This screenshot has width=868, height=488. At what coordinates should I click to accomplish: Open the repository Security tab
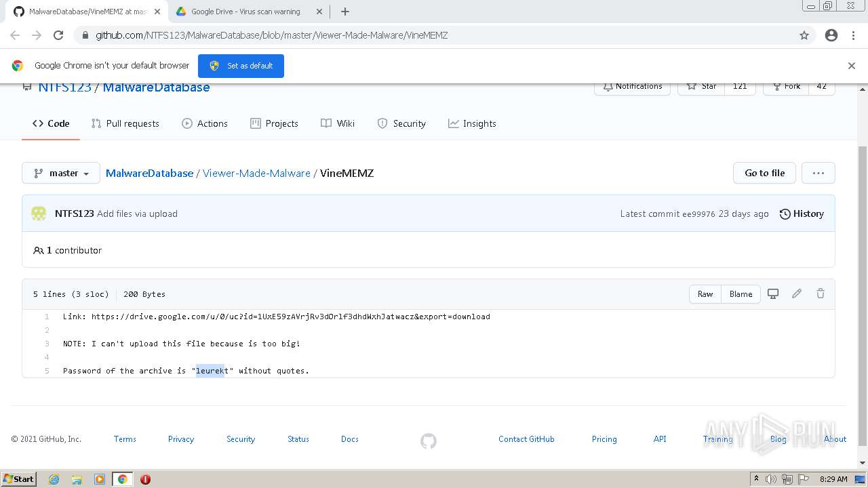[401, 123]
